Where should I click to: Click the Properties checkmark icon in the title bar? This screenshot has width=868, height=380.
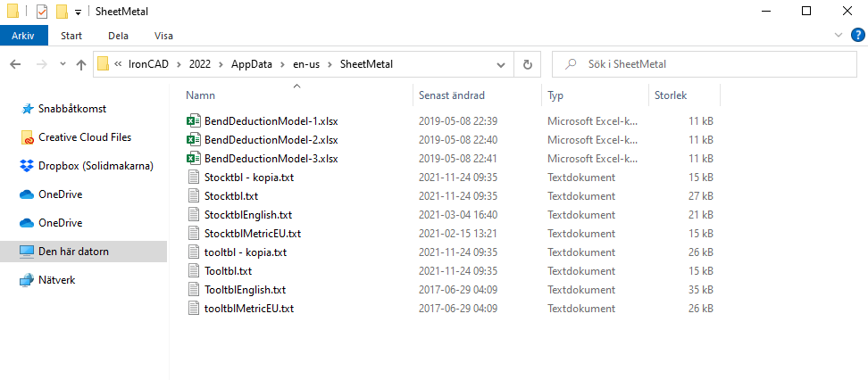click(x=42, y=11)
